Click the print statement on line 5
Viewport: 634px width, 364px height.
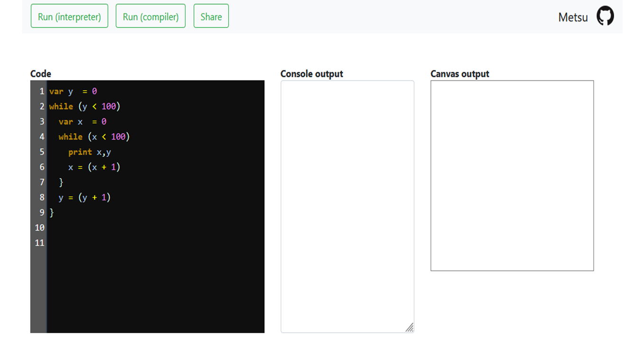coord(80,152)
